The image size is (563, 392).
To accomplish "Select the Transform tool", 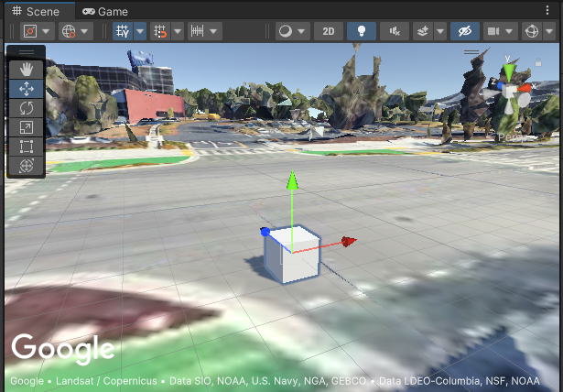I will coord(26,166).
